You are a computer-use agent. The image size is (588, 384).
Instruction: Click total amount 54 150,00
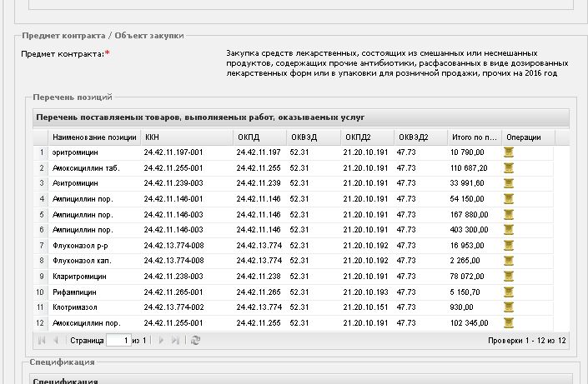click(467, 199)
